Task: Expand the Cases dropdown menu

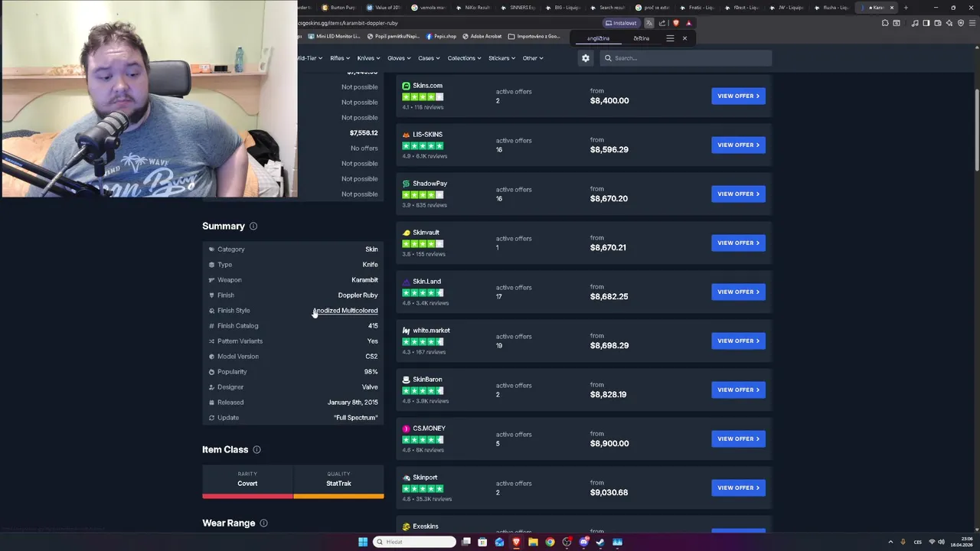Action: [x=428, y=58]
